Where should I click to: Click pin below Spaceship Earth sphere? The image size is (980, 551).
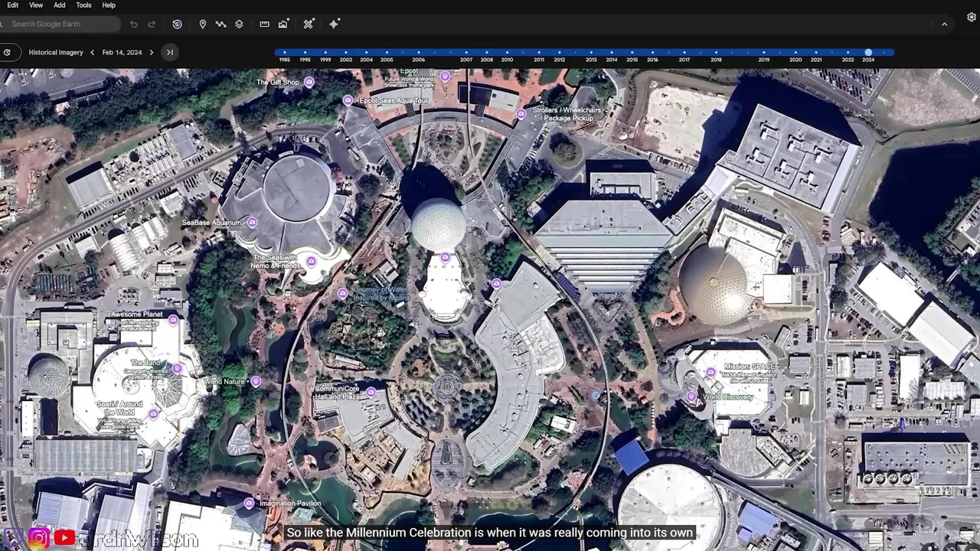tap(445, 257)
